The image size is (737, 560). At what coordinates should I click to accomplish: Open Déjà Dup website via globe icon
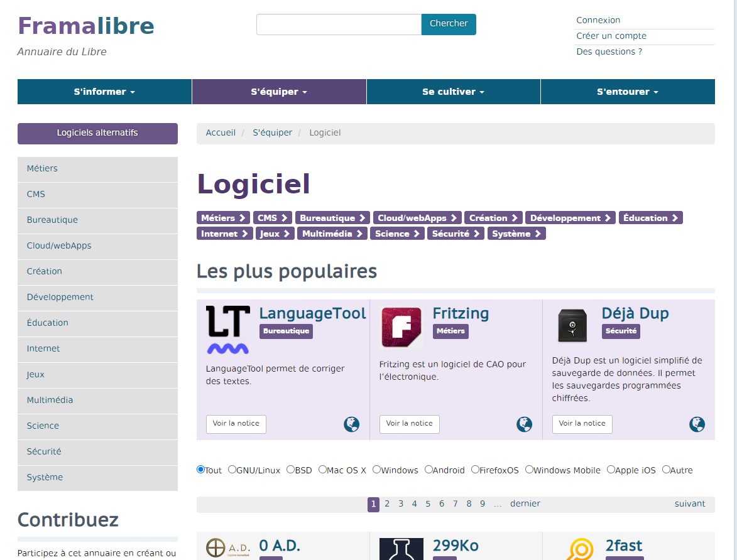coord(697,424)
